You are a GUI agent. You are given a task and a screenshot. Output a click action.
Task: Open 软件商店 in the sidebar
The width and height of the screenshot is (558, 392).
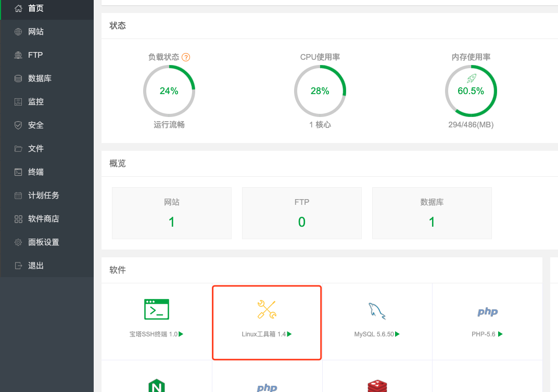(47, 219)
